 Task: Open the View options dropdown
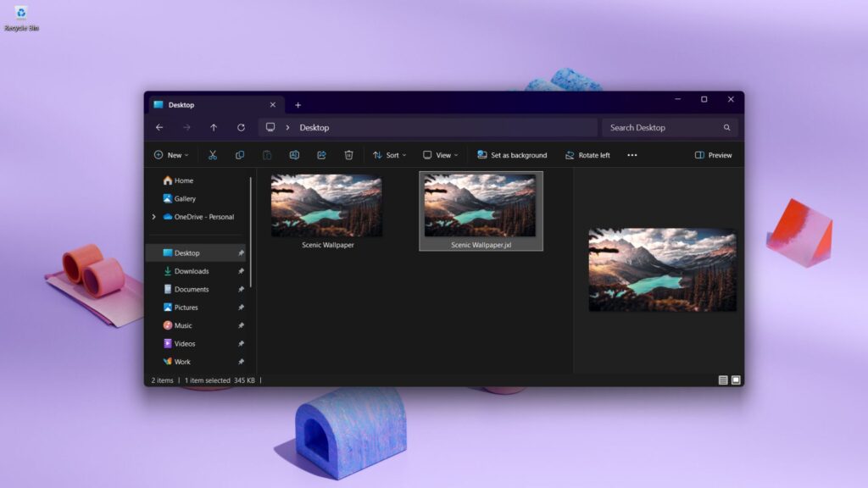[441, 155]
